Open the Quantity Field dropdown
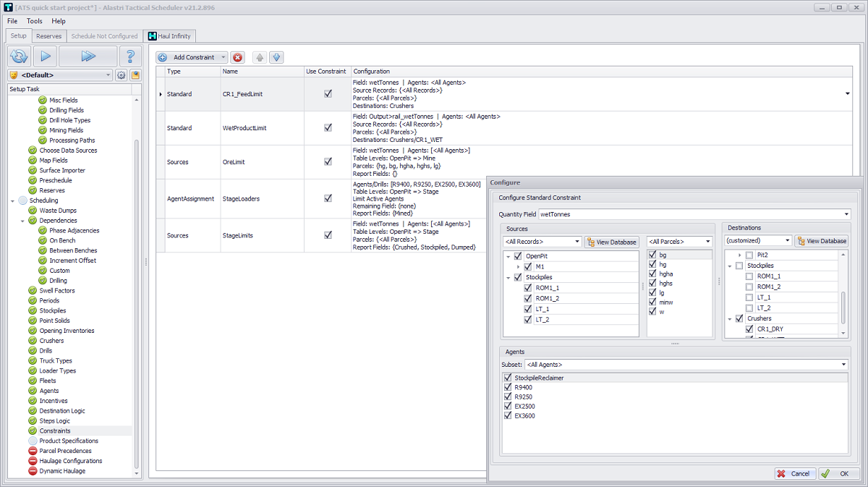 coord(846,214)
